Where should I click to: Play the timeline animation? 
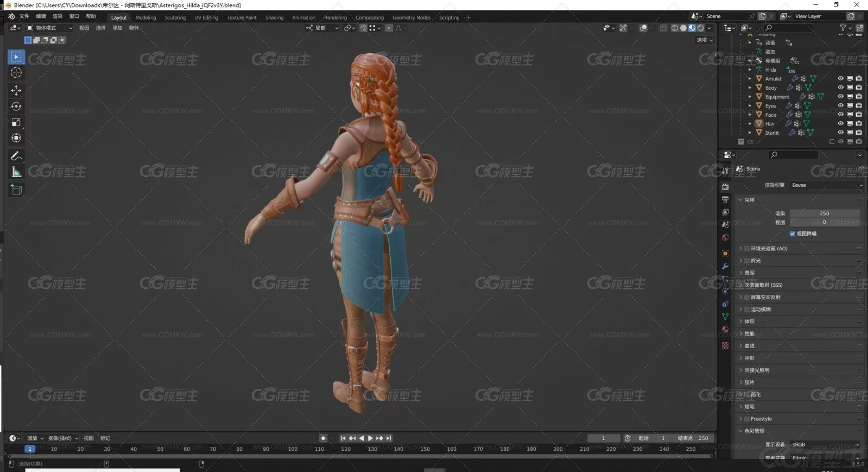370,438
